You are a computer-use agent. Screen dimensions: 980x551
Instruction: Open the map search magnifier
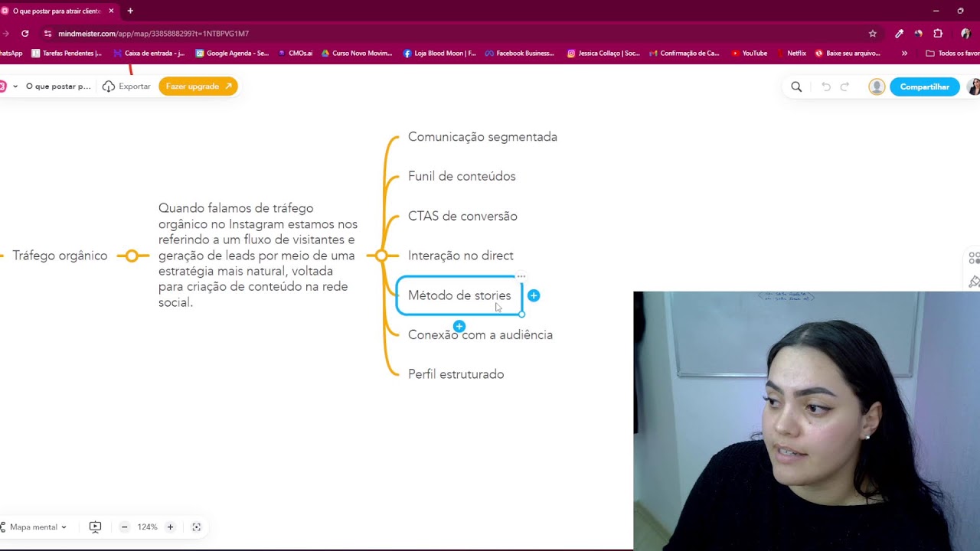click(x=796, y=86)
